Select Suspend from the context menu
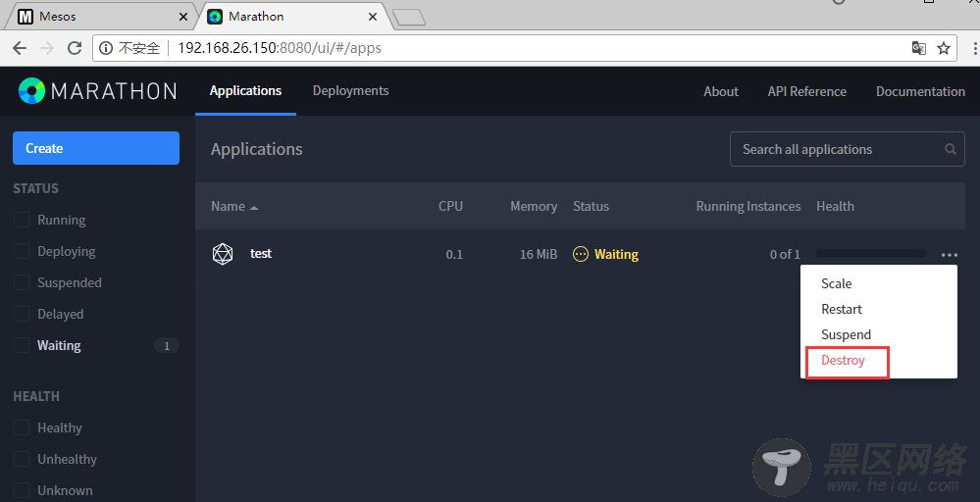 846,334
